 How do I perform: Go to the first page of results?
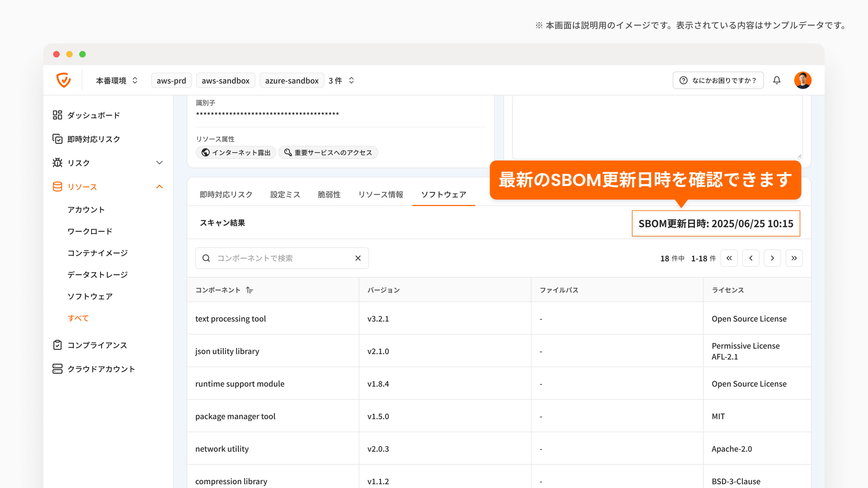click(x=729, y=258)
